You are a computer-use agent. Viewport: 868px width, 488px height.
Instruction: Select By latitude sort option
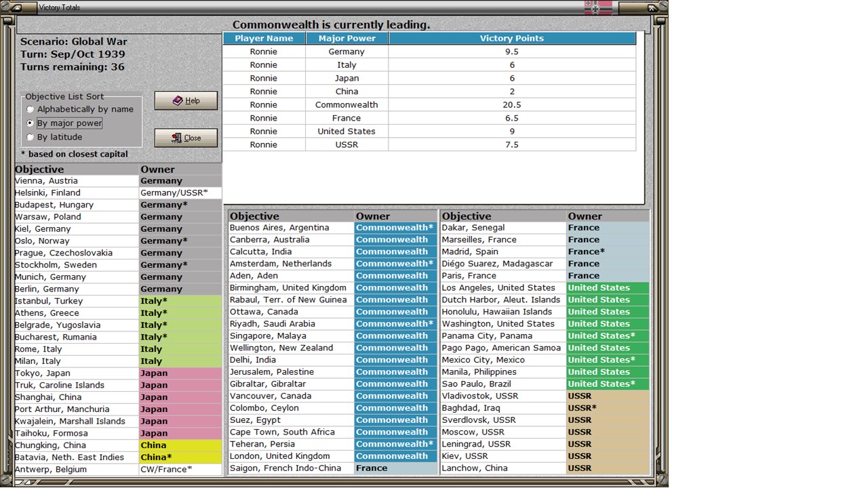tap(54, 137)
